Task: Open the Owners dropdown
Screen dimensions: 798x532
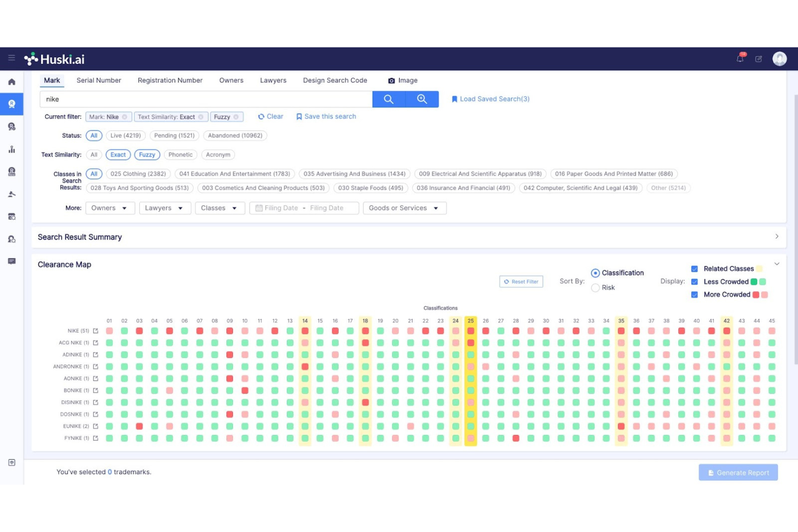Action: pos(110,208)
